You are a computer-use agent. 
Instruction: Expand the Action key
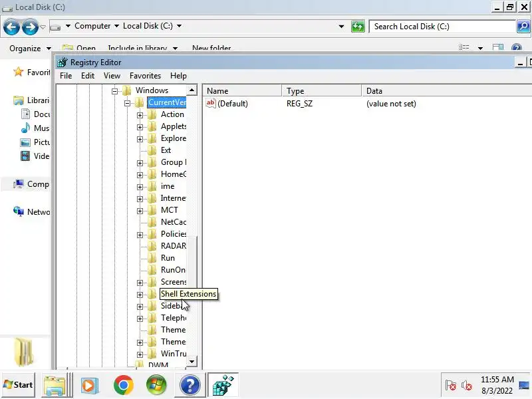(x=140, y=115)
